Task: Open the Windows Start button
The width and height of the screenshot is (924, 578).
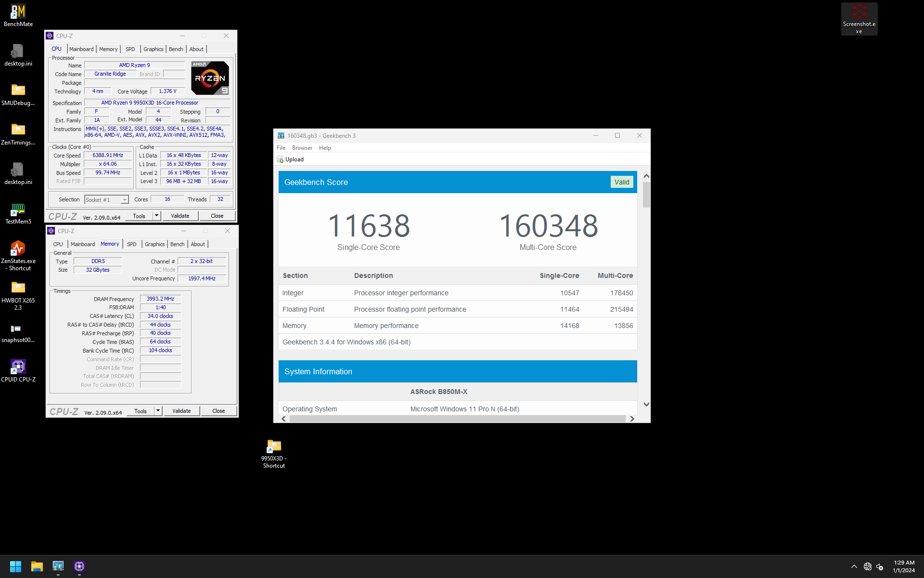Action: pyautogui.click(x=15, y=566)
